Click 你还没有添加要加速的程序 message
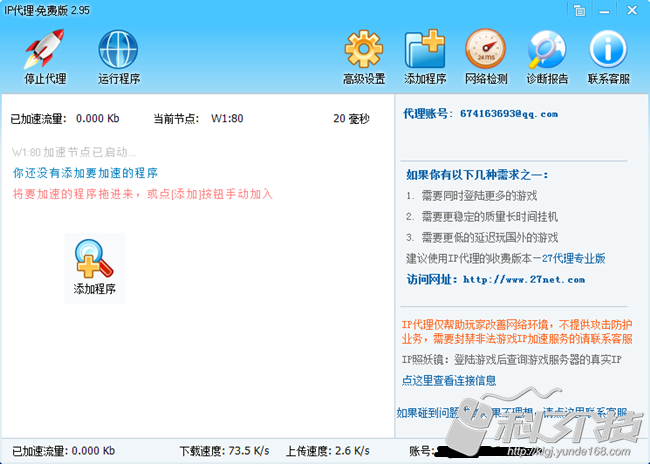The width and height of the screenshot is (650, 464). click(85, 173)
